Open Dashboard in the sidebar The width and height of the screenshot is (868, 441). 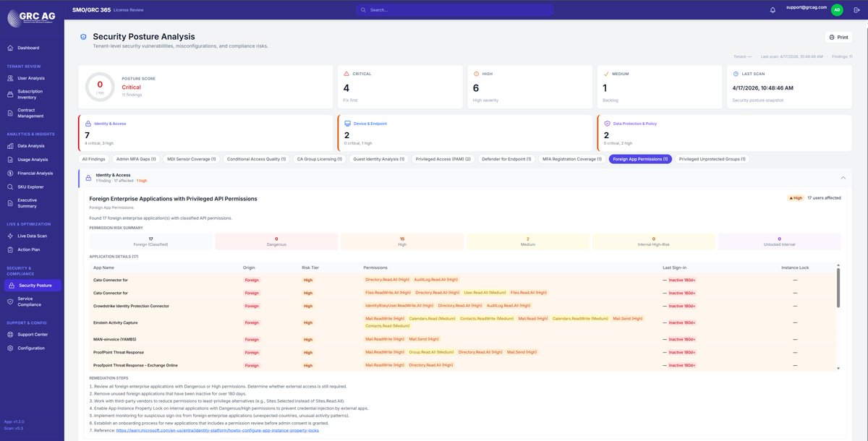[x=28, y=48]
